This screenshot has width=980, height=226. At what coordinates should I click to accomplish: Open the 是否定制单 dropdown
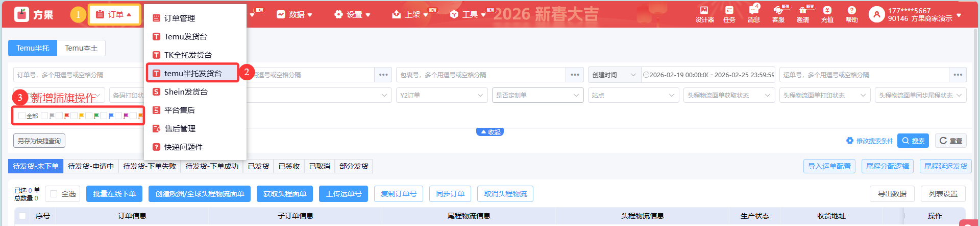pos(537,95)
